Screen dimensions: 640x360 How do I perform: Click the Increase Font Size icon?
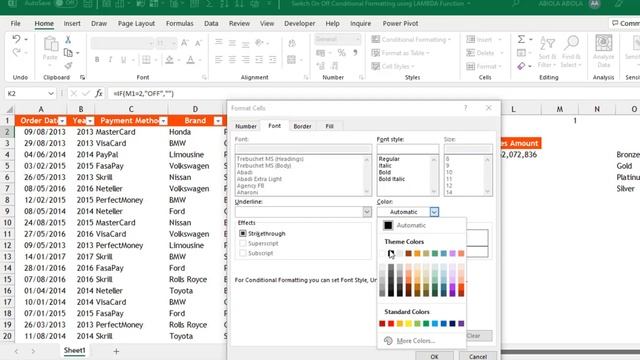click(x=184, y=42)
